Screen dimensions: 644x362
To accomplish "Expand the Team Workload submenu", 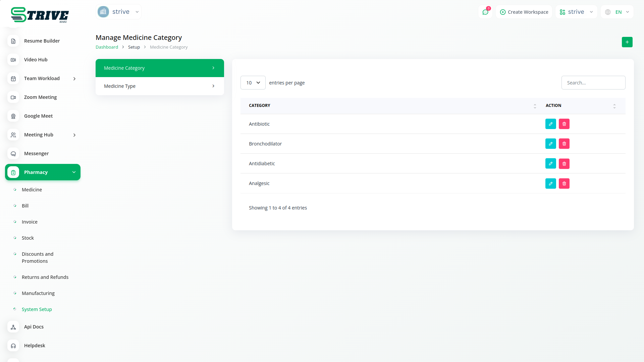I will point(74,79).
